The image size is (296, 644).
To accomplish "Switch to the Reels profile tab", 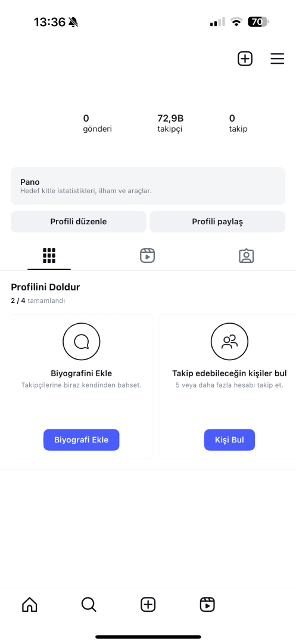I will pos(147,255).
